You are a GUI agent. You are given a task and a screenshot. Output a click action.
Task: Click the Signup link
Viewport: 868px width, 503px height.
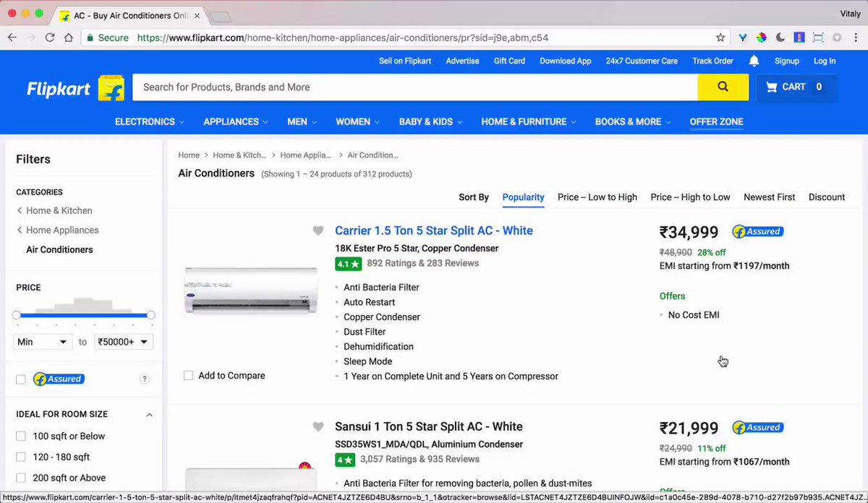[x=787, y=61]
